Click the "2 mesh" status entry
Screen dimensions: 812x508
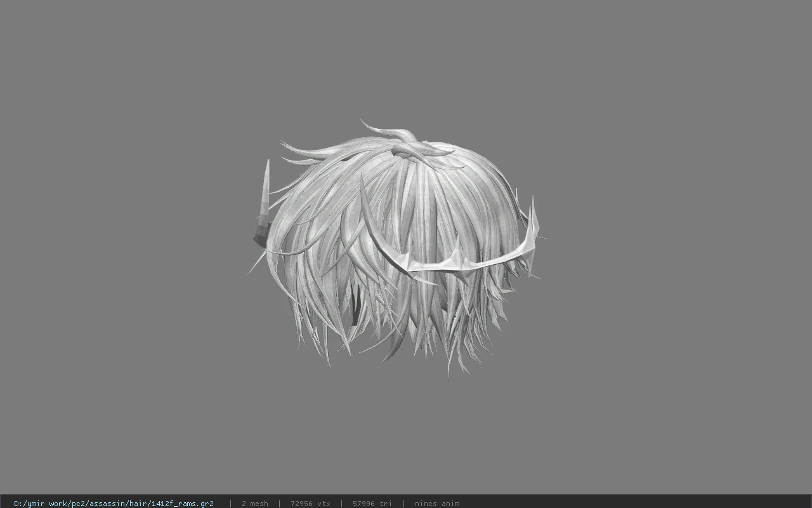(x=254, y=504)
